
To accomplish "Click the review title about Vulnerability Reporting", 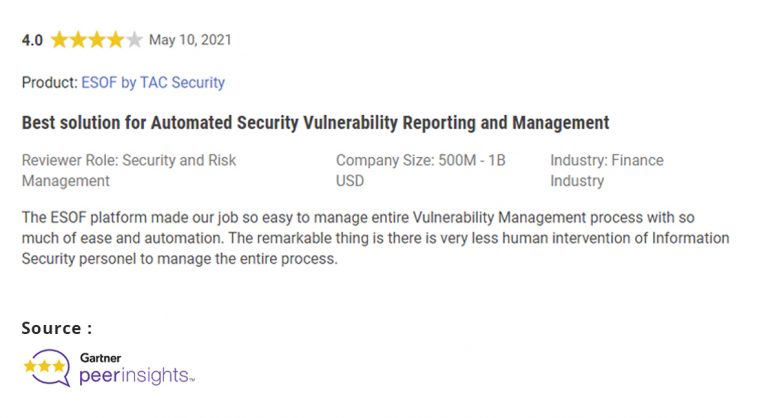I will point(315,123).
